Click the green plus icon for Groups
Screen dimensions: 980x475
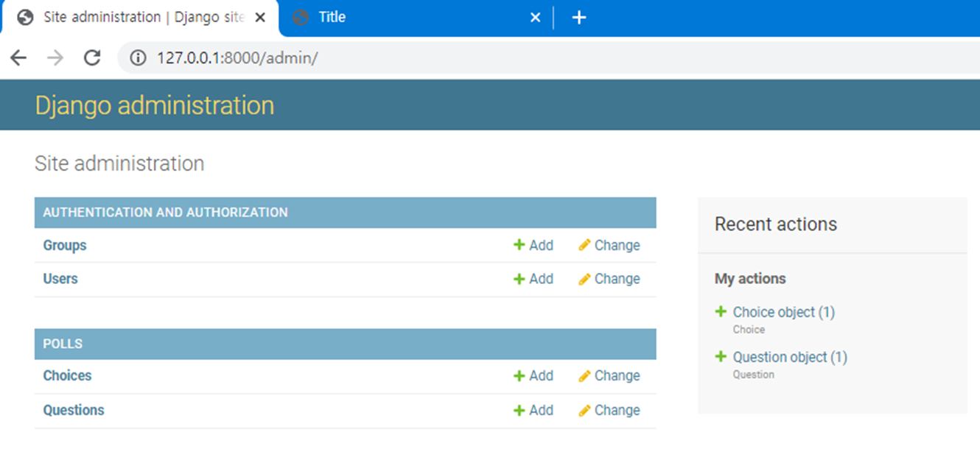519,245
